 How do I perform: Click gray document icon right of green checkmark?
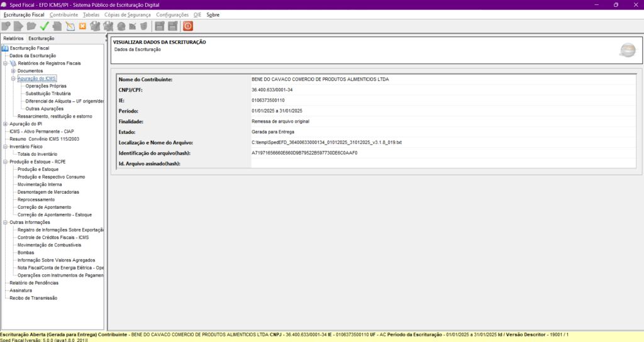click(57, 26)
